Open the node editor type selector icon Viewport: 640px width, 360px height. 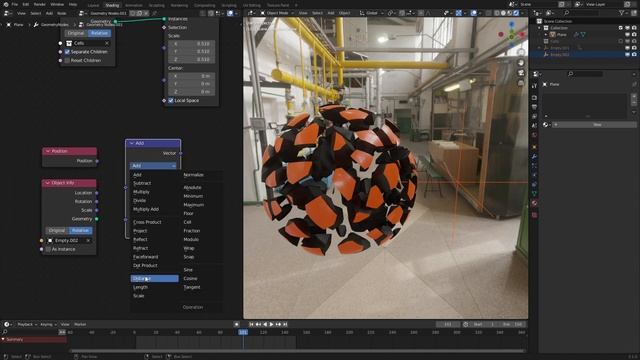point(7,13)
